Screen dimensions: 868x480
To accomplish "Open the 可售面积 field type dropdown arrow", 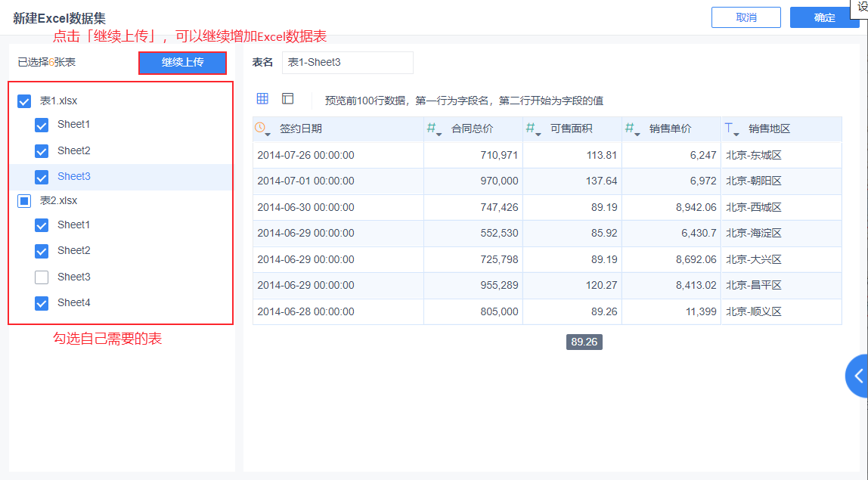I will tap(538, 135).
